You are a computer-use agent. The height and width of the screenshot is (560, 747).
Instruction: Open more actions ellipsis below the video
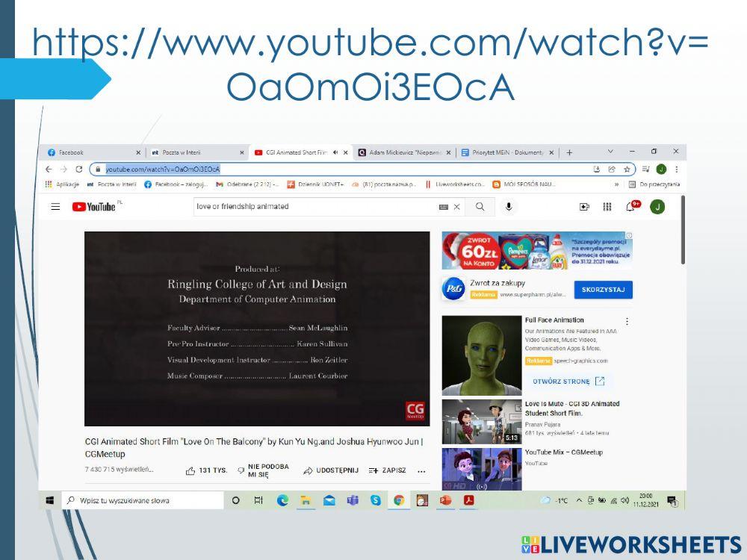coord(421,471)
